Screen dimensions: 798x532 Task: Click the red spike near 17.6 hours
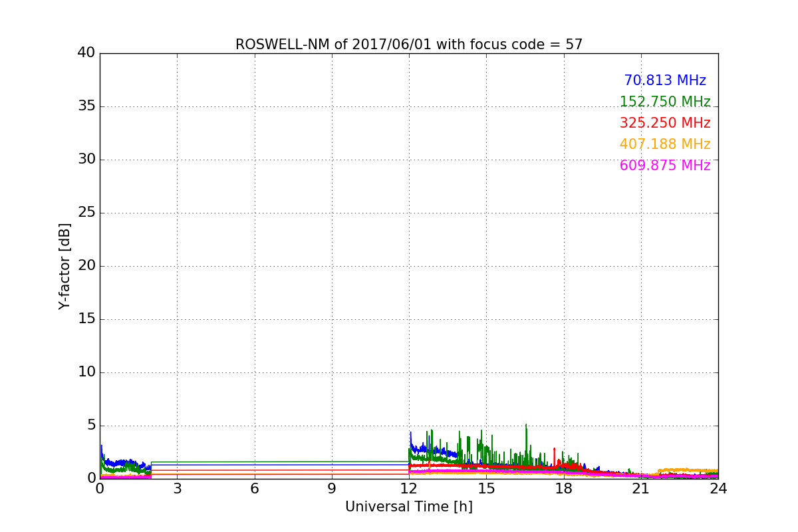[x=554, y=456]
